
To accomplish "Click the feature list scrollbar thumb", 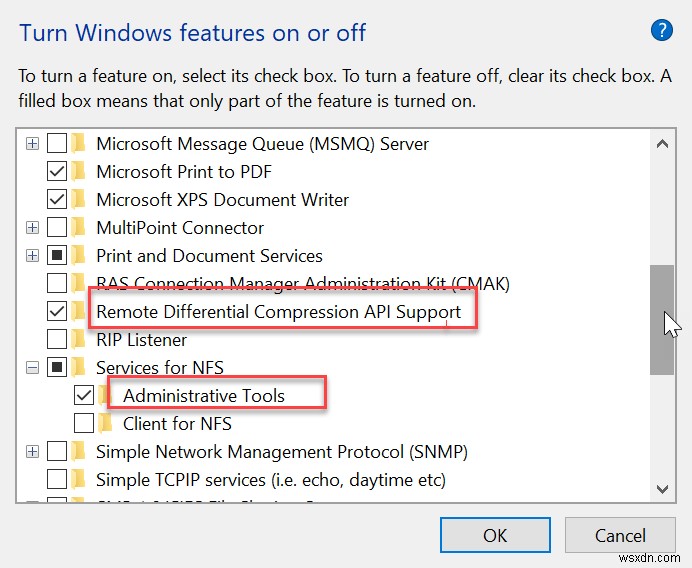I will (662, 320).
